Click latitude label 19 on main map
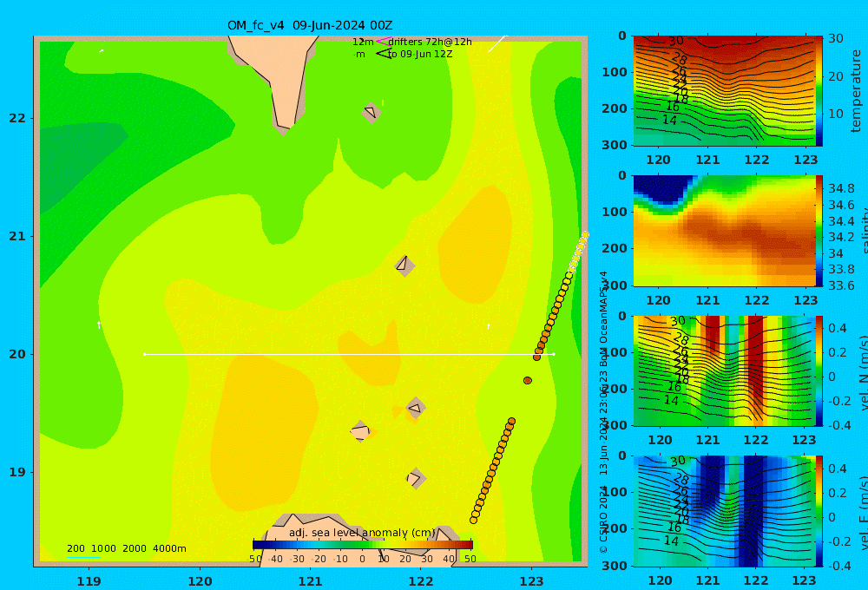Viewport: 868px width, 590px height. pos(17,472)
